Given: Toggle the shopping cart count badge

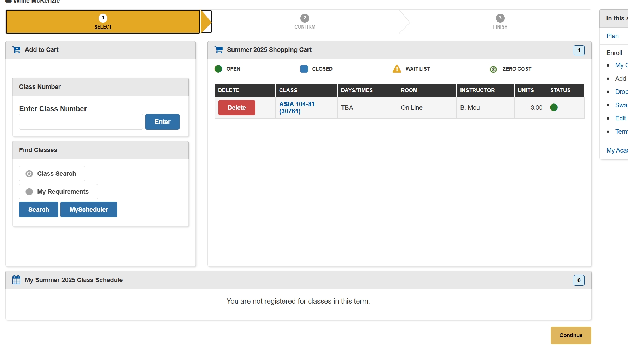Looking at the screenshot, I should click(x=579, y=50).
